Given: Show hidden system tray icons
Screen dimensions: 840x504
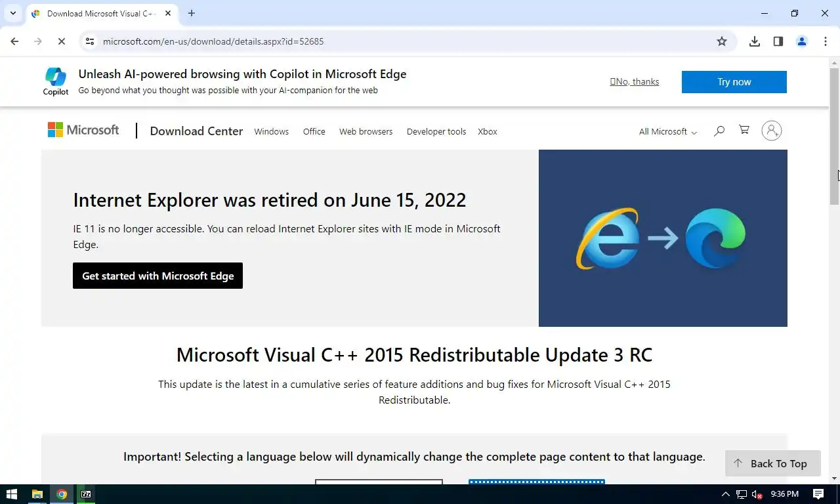Looking at the screenshot, I should [x=725, y=494].
